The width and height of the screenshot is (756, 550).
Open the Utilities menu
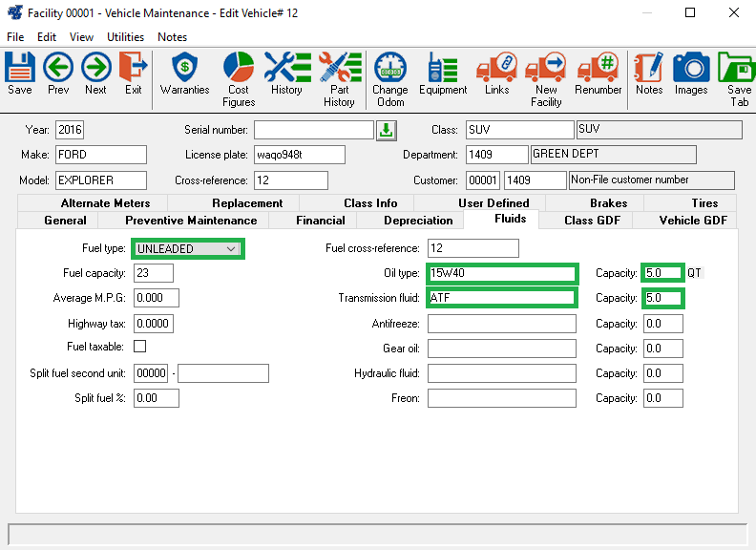coord(125,37)
